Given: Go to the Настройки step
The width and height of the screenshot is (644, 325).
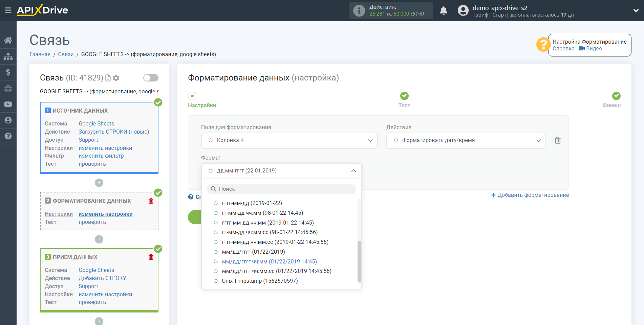Looking at the screenshot, I should tap(202, 106).
